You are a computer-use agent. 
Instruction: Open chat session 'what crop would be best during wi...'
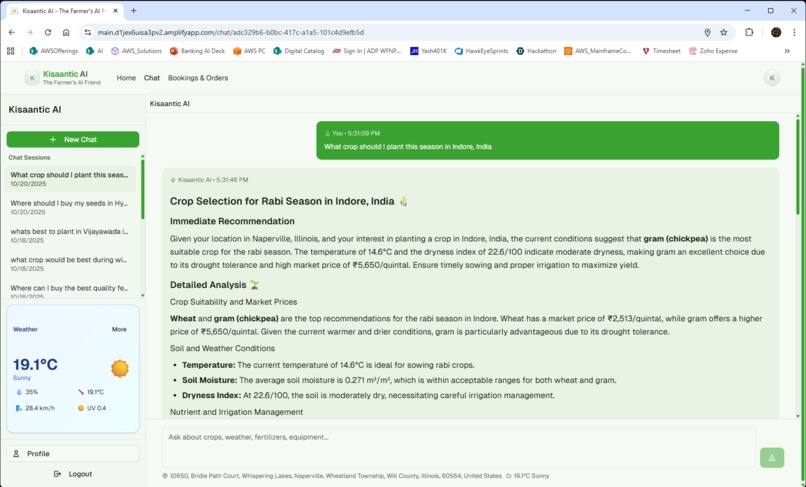[70, 263]
